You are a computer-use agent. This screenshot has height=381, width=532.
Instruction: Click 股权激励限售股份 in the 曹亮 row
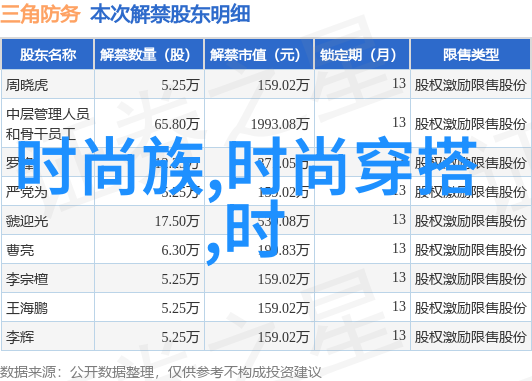470,250
